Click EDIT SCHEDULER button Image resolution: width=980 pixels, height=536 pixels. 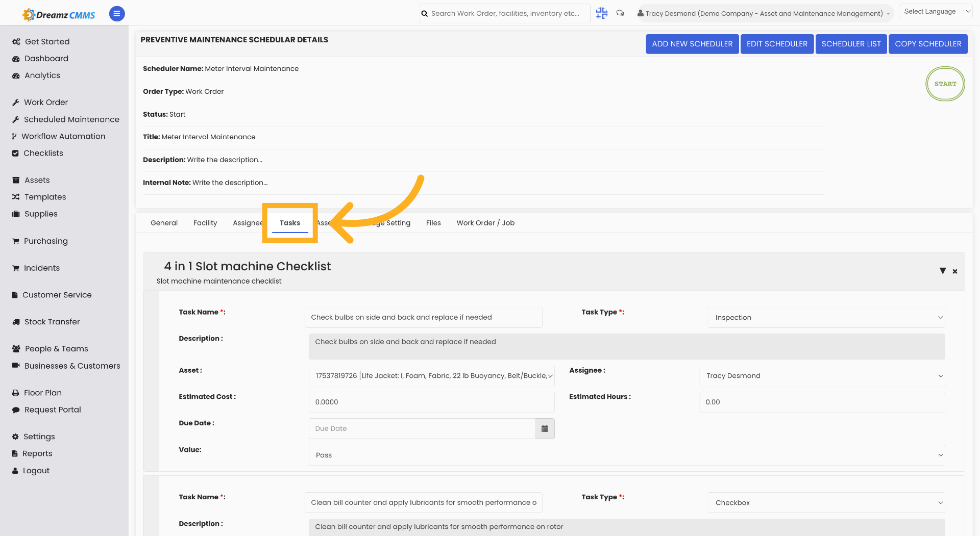coord(777,44)
